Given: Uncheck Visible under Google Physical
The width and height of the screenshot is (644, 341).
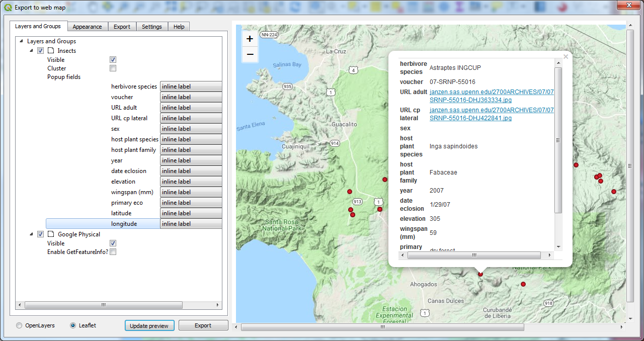Looking at the screenshot, I should 113,243.
